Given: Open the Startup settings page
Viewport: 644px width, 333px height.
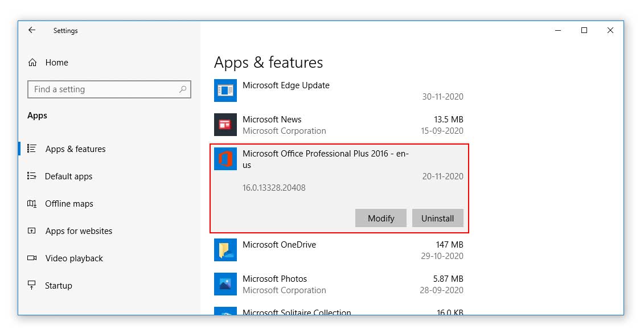Looking at the screenshot, I should (58, 286).
